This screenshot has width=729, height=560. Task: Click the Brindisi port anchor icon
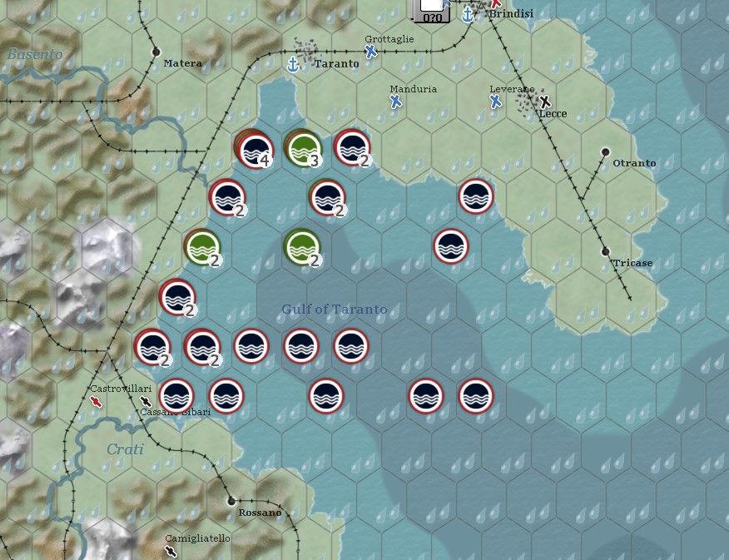pos(468,14)
